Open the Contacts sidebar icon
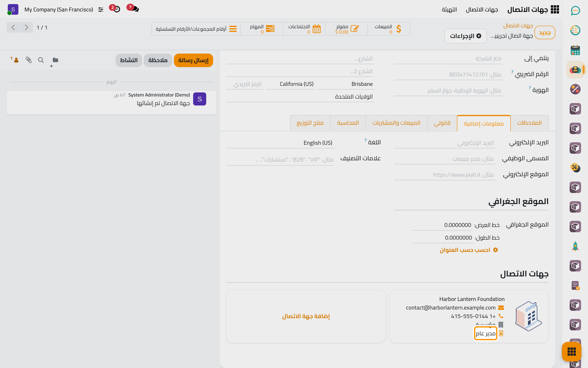588x368 pixels. [x=575, y=70]
